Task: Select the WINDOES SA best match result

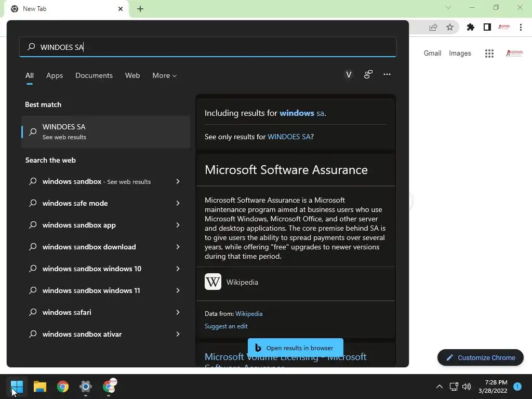Action: tap(105, 131)
